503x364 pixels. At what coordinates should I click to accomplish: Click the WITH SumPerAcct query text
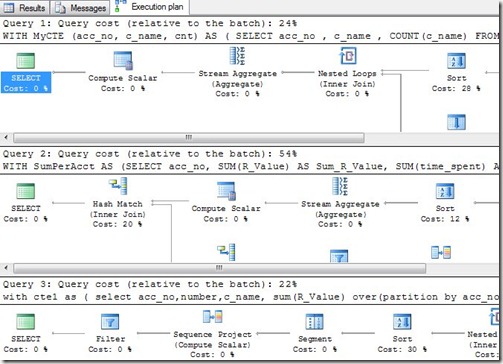coord(251,166)
